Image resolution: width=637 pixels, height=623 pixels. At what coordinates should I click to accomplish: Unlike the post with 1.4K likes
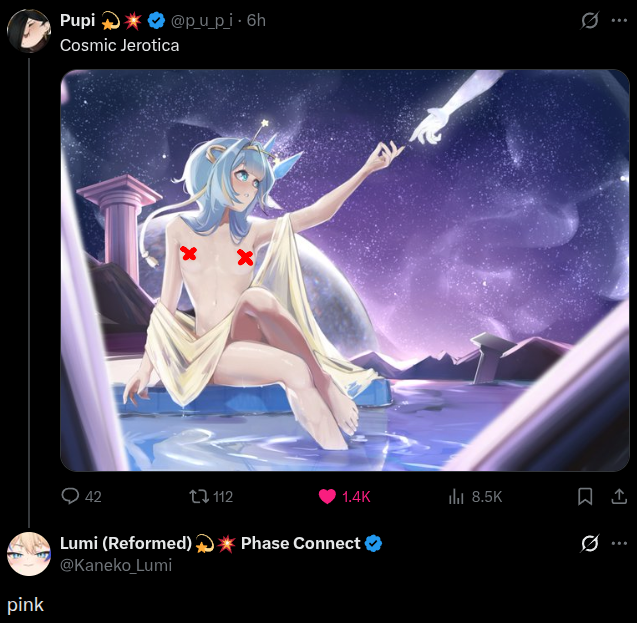click(327, 496)
